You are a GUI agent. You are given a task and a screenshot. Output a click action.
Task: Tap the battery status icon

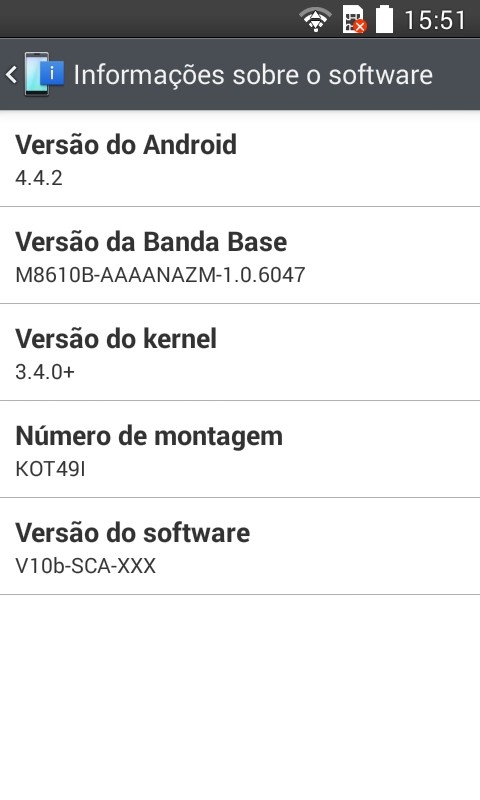click(x=385, y=19)
